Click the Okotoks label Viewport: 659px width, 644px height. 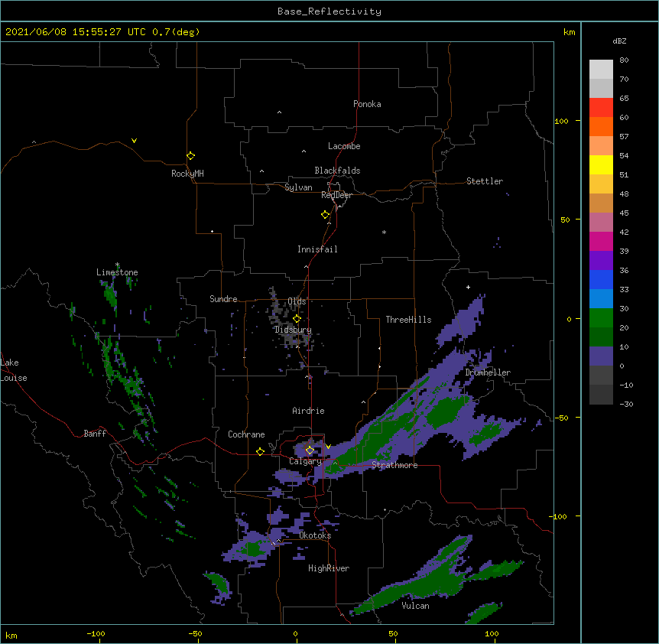coord(315,535)
